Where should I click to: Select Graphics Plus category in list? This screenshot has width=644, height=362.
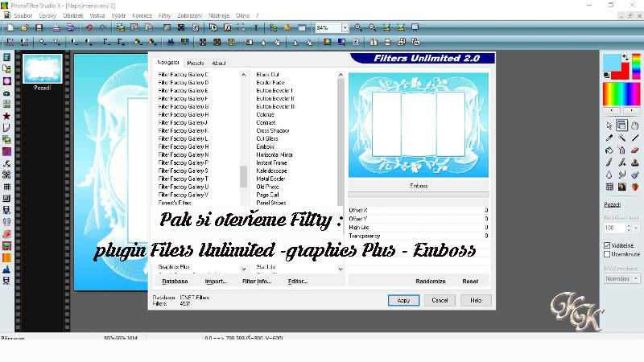point(174,267)
